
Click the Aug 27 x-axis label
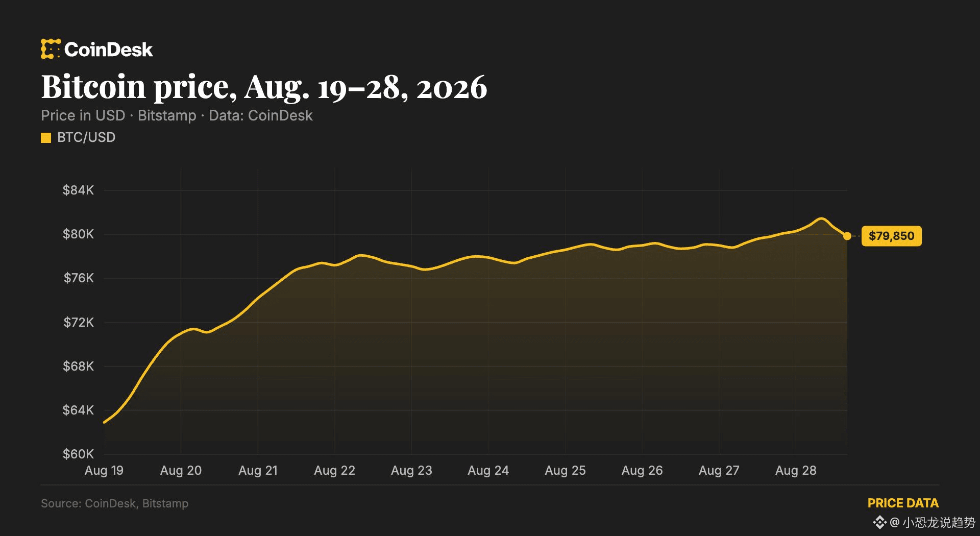[x=719, y=471]
